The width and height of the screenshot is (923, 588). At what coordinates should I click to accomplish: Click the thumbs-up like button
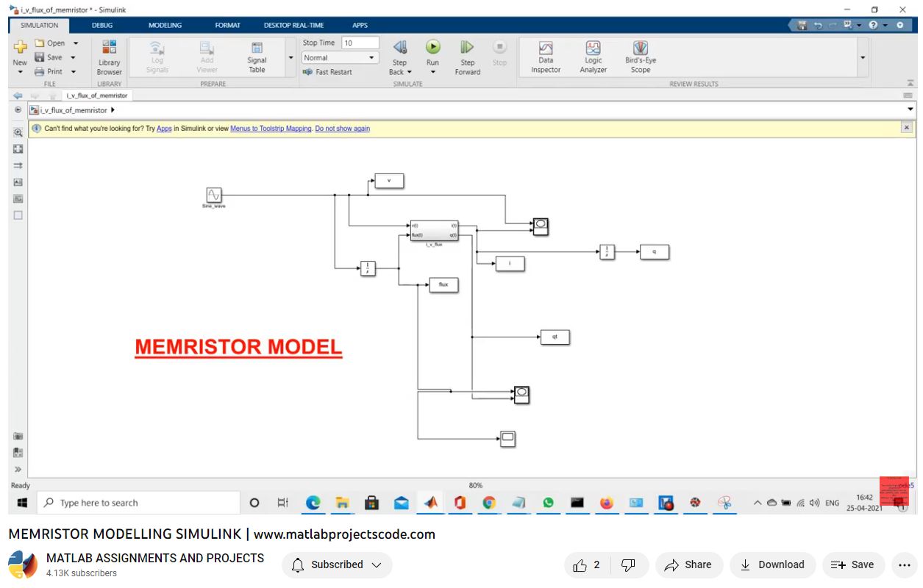point(586,564)
